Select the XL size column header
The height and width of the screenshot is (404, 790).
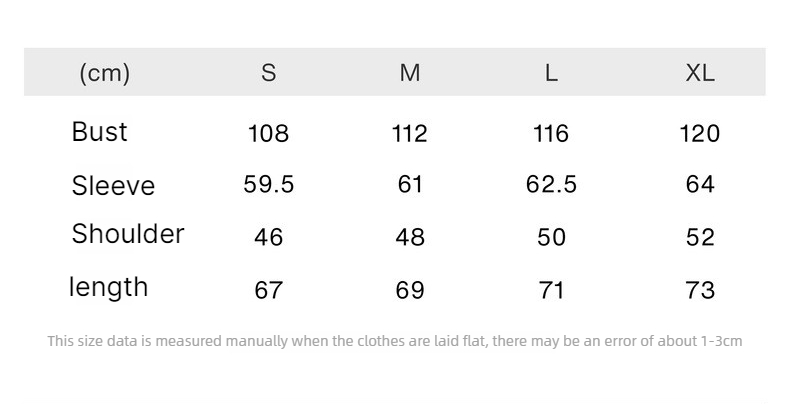point(700,73)
